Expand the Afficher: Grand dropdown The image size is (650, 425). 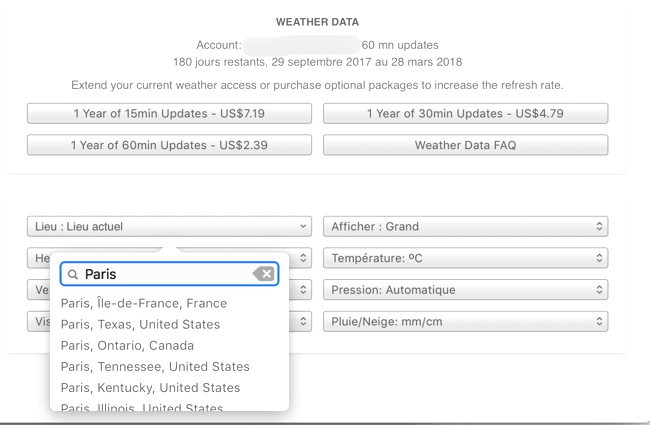pos(465,227)
